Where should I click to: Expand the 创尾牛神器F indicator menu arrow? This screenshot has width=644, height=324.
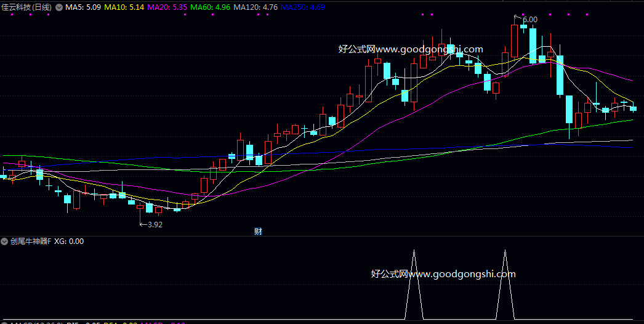tap(5, 241)
